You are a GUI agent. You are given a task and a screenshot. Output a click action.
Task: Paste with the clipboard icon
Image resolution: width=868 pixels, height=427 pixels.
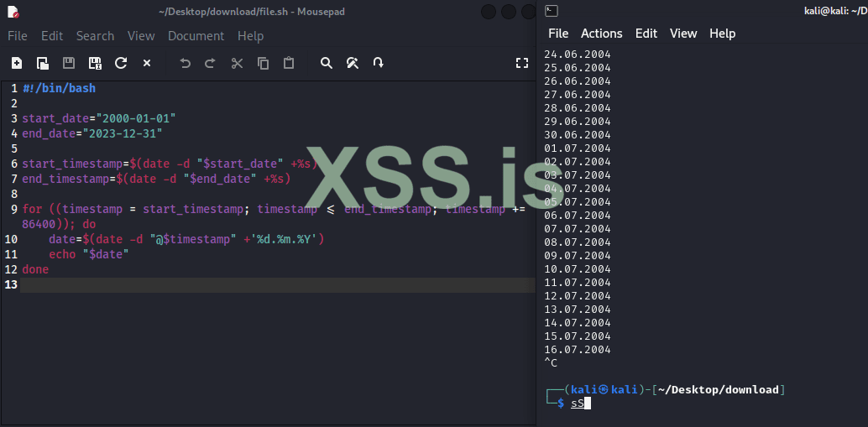tap(289, 63)
